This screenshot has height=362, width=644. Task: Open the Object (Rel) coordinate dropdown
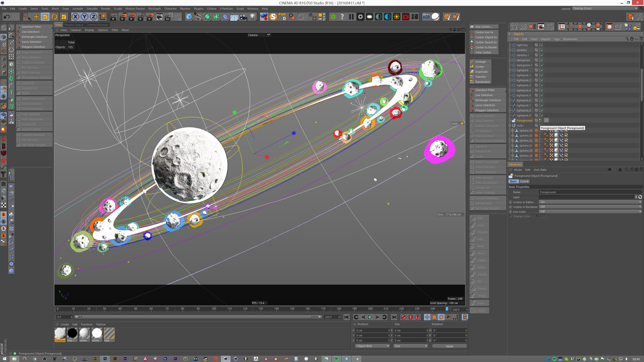tap(372, 346)
